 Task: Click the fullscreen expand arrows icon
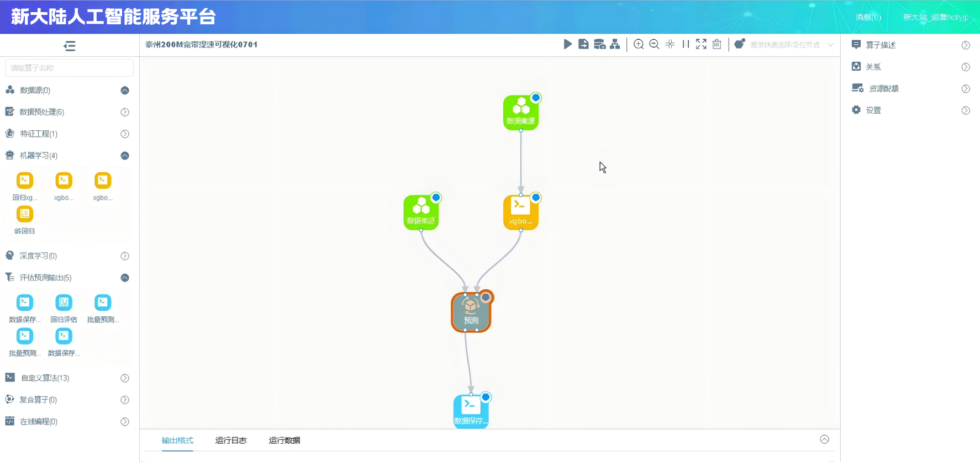[701, 44]
